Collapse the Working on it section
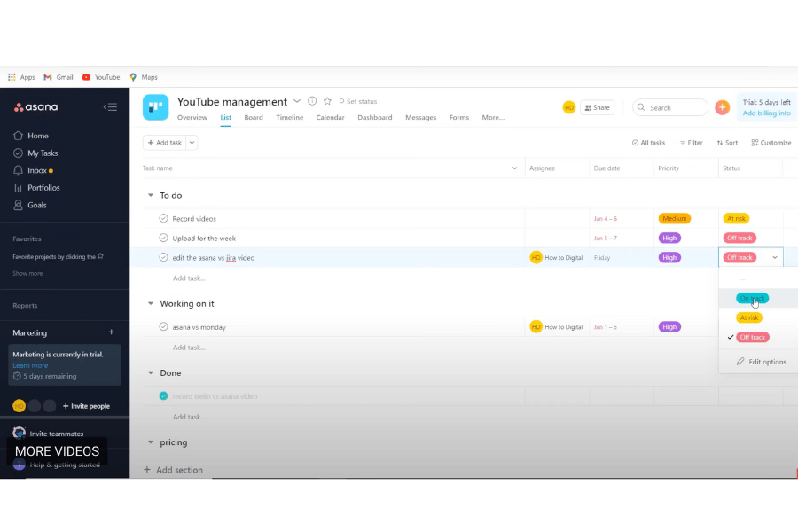This screenshot has height=532, width=798. [149, 303]
